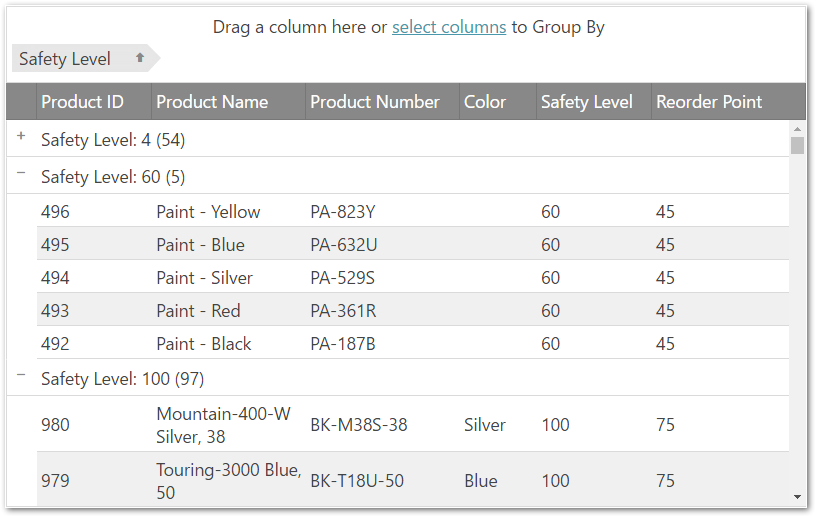
Task: Click the sort arrow on Safety Level group chip
Action: (140, 58)
